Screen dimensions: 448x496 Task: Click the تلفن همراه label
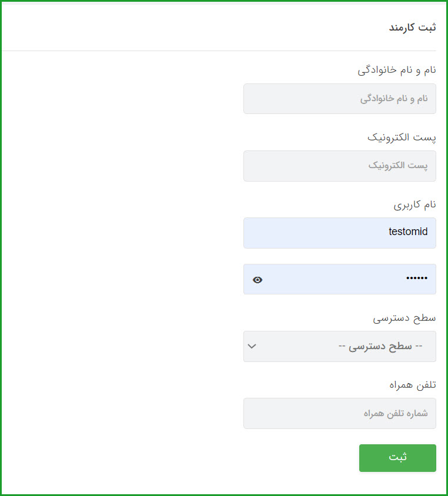[413, 385]
